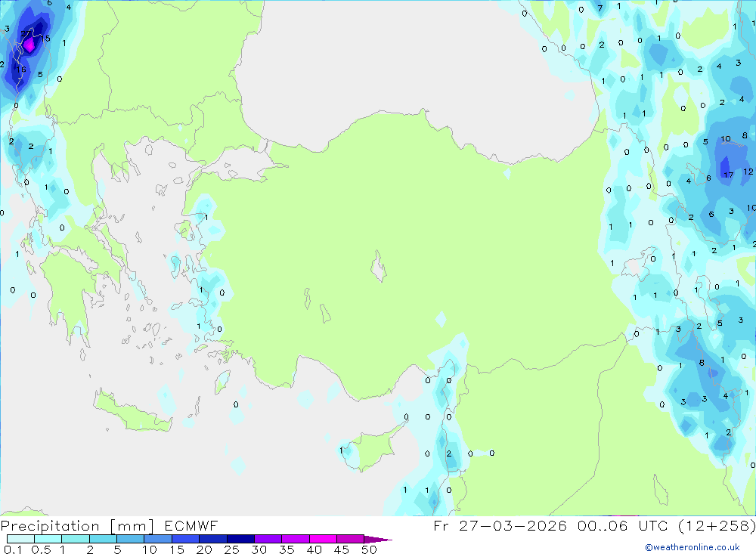The width and height of the screenshot is (756, 554).
Task: Click the 40–45 mm magenta legend swatch
Action: [x=323, y=539]
